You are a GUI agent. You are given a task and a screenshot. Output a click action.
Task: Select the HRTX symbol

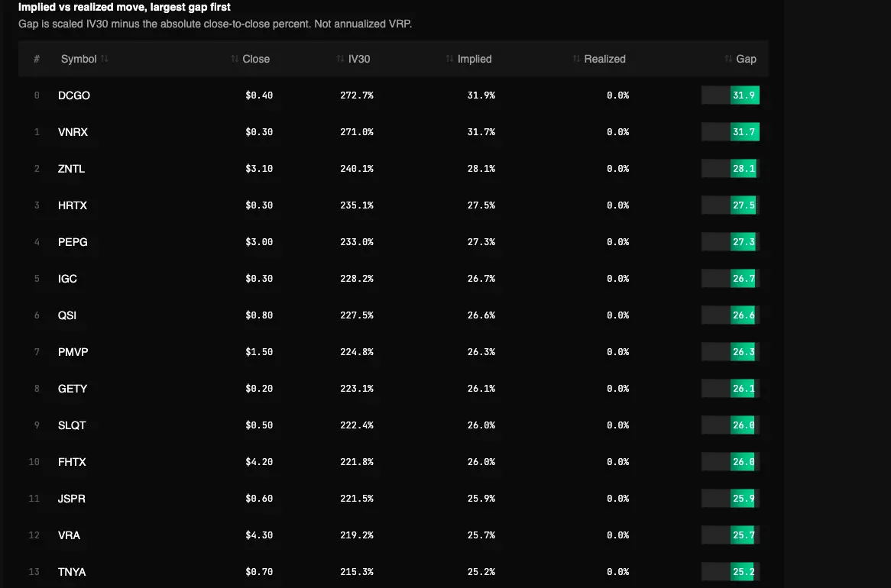click(72, 205)
